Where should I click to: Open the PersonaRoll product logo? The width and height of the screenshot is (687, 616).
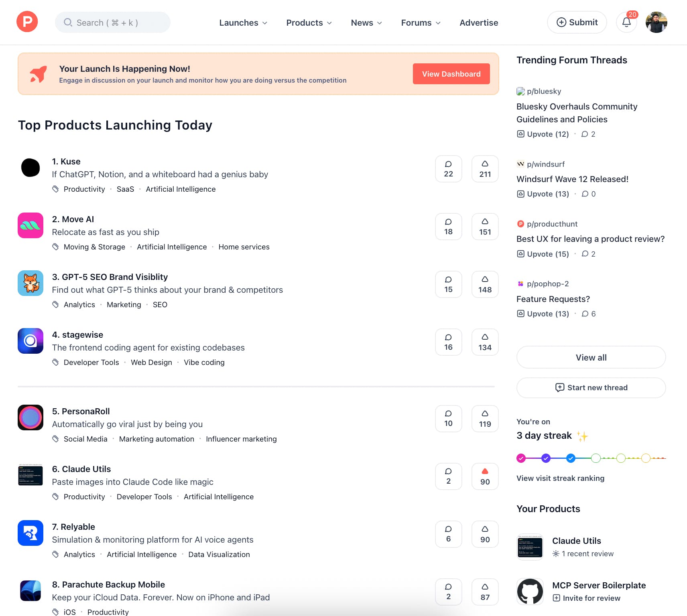click(30, 417)
